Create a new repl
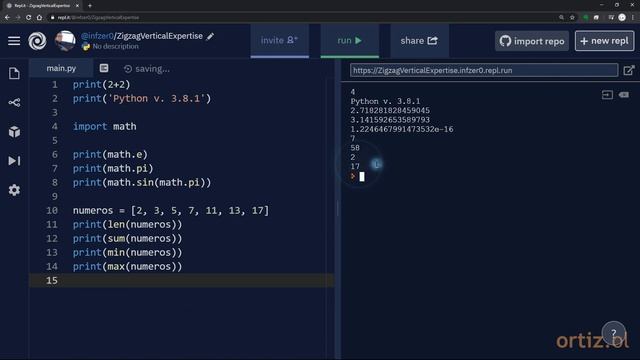Viewport: 640px width, 360px height. pos(604,41)
